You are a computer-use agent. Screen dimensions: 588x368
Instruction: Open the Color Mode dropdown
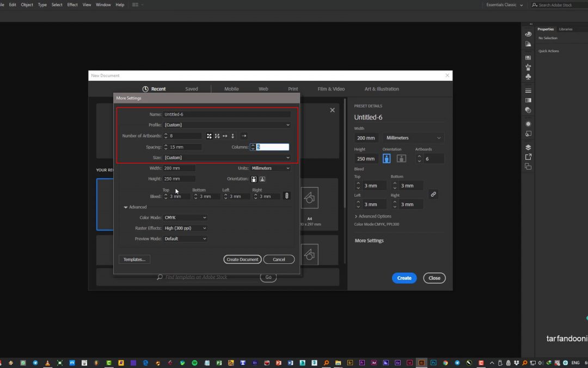pyautogui.click(x=186, y=218)
